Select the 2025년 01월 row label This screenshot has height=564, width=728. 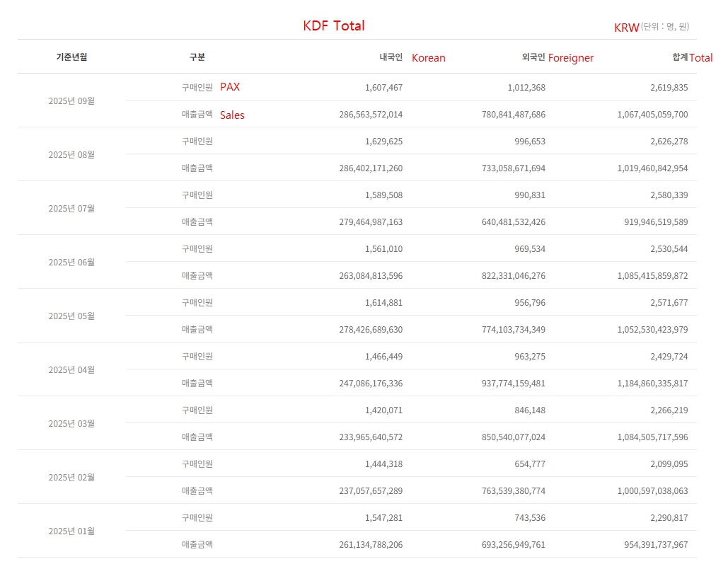[x=71, y=531]
